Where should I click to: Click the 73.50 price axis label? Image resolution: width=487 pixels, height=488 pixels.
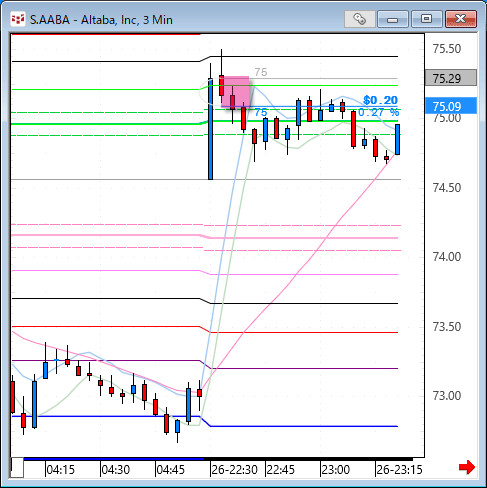click(x=447, y=327)
